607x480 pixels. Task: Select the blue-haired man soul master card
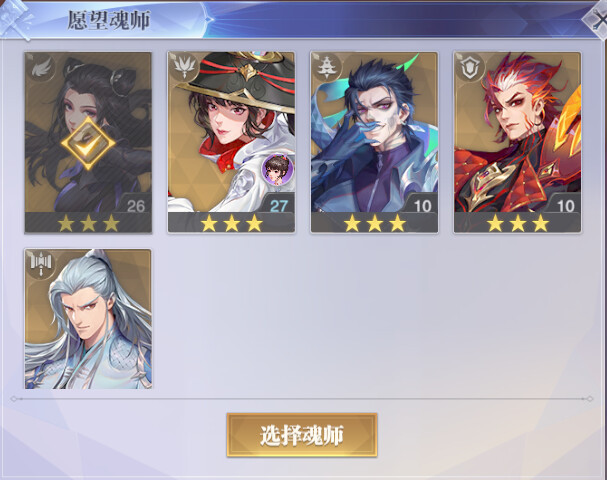[374, 142]
